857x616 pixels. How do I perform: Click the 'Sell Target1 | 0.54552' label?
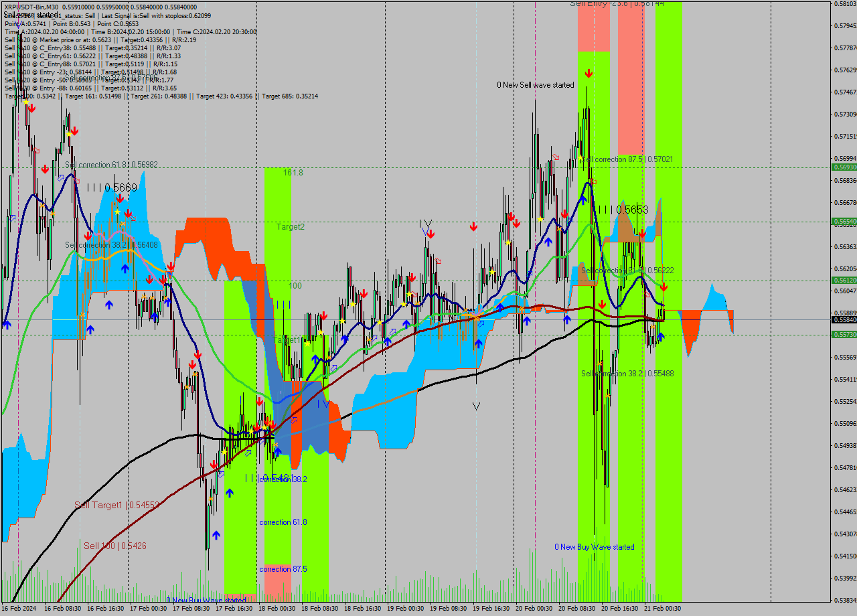coord(117,505)
